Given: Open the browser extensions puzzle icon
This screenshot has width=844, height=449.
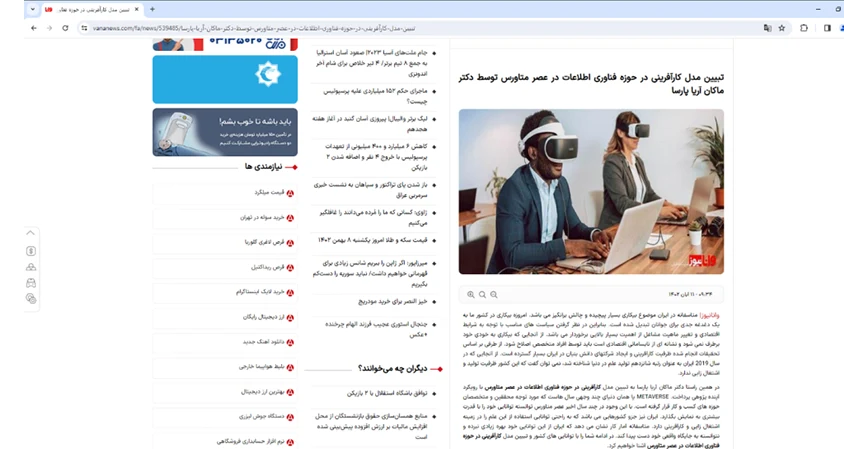Looking at the screenshot, I should (x=804, y=28).
